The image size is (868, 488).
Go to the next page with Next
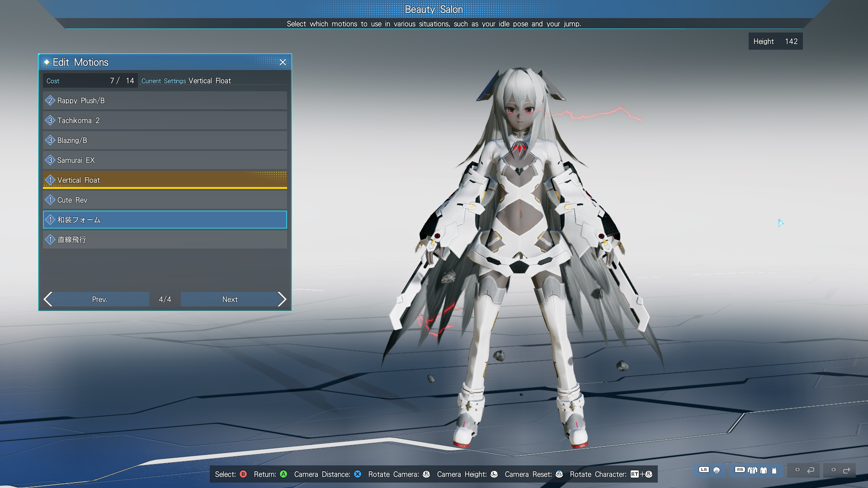click(x=230, y=299)
